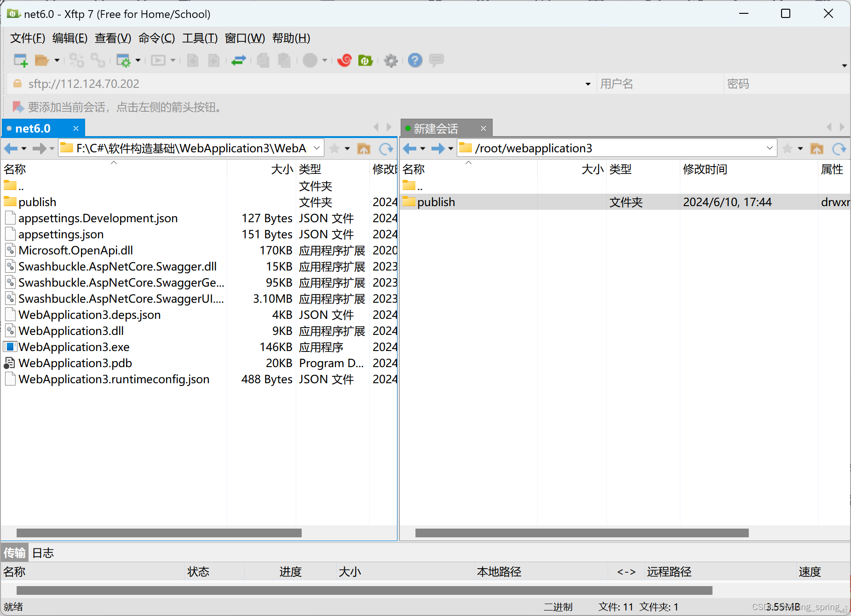The width and height of the screenshot is (851, 616).
Task: Click the remote pane home folder icon
Action: click(817, 148)
